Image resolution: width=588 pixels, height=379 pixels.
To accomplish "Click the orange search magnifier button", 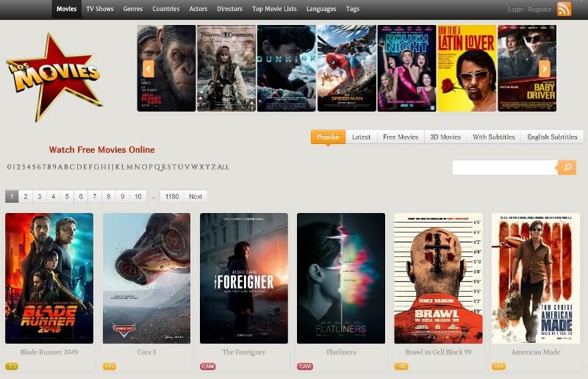I will click(567, 167).
